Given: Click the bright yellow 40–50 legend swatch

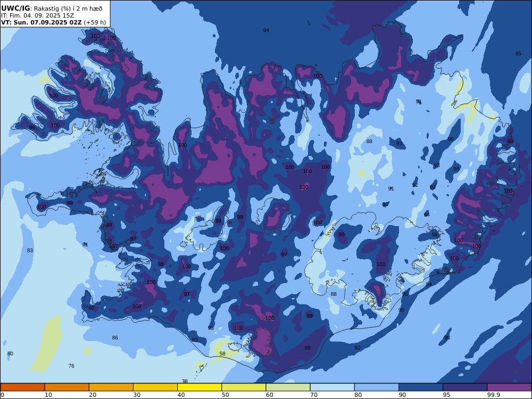Looking at the screenshot, I should click(x=199, y=387).
